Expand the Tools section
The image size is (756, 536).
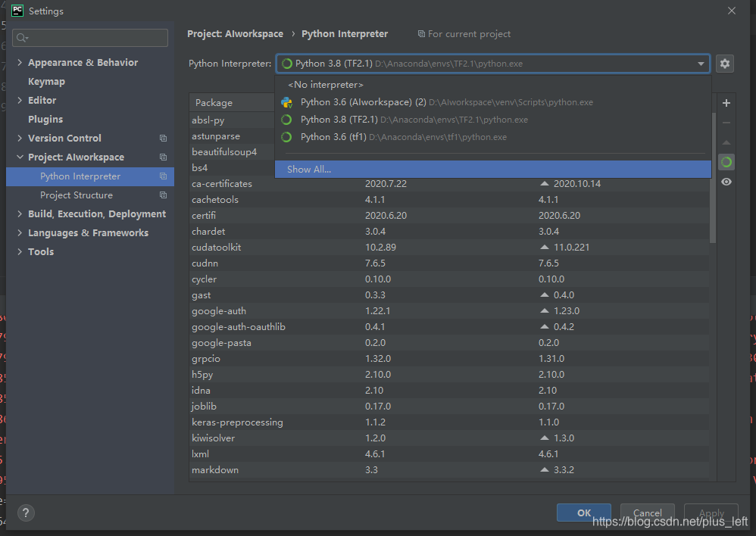coord(20,251)
